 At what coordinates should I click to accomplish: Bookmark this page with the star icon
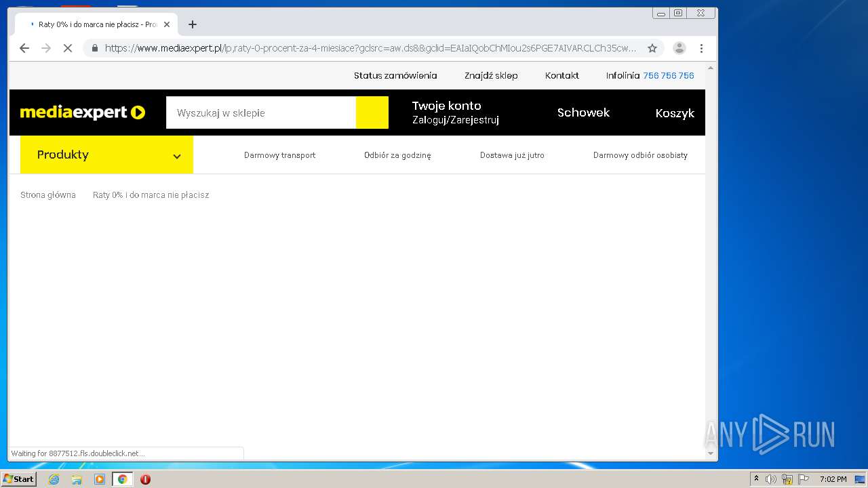pyautogui.click(x=652, y=48)
